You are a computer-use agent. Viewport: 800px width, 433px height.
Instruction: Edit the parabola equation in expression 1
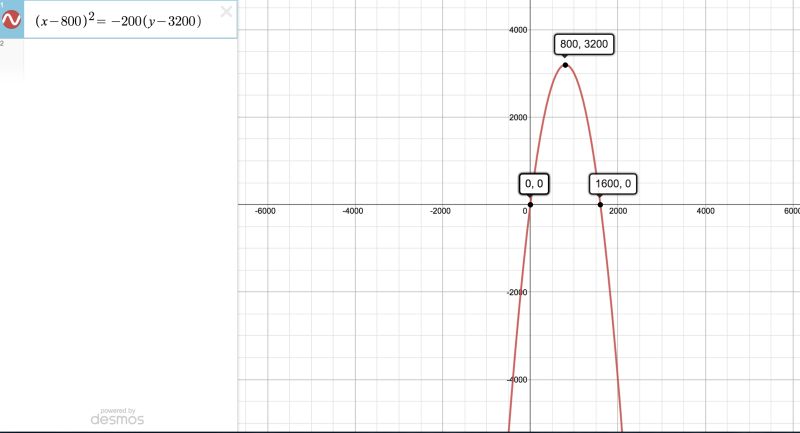(x=118, y=20)
